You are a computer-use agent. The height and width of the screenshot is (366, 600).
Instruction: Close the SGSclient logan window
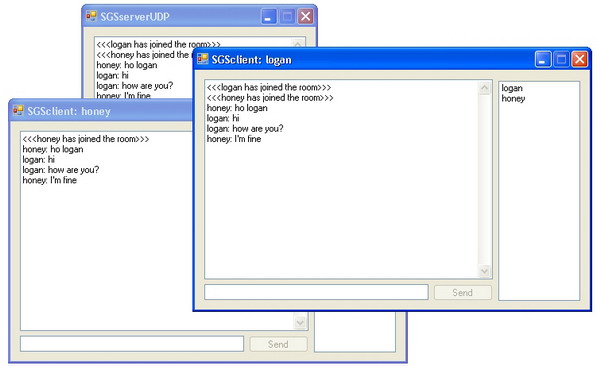coord(579,59)
